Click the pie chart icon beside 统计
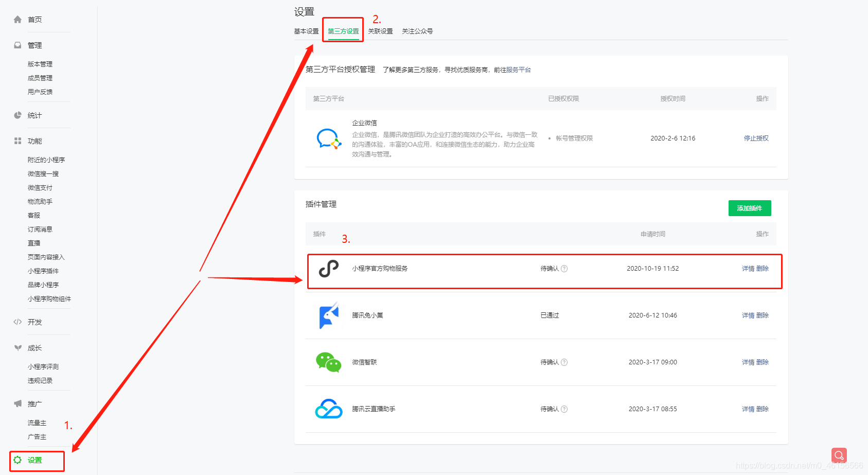This screenshot has width=868, height=475. click(x=17, y=115)
